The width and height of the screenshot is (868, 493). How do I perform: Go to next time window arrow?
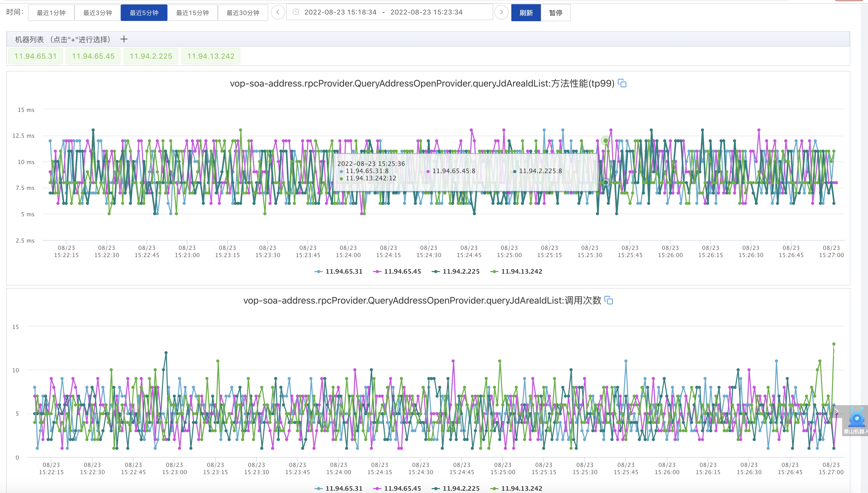[501, 12]
